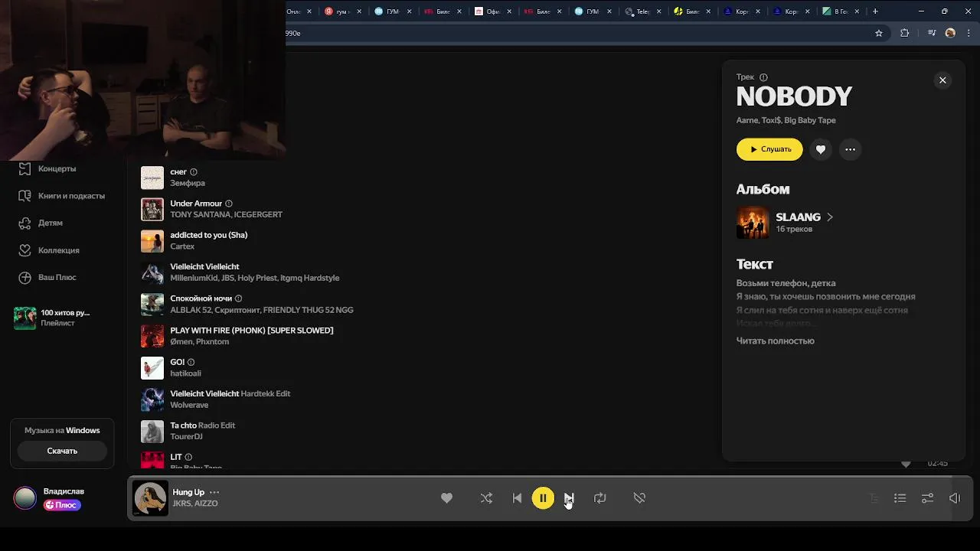Open full lyrics via Читать полностью
980x551 pixels.
tap(775, 341)
